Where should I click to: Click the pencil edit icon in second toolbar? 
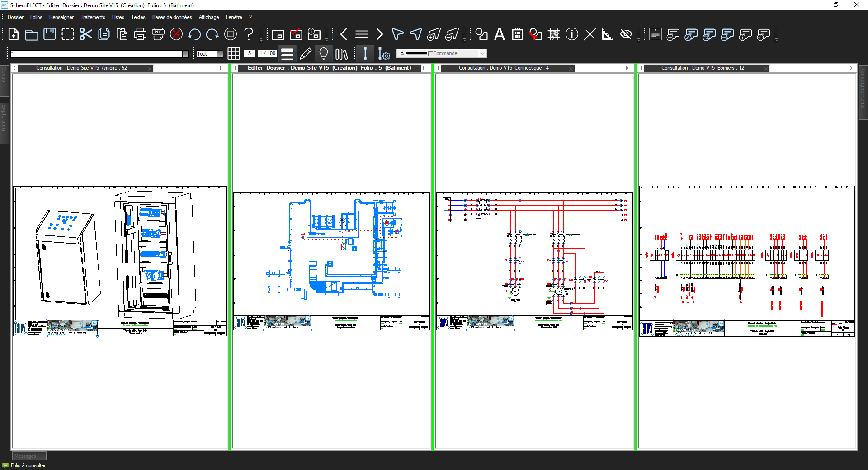(x=306, y=54)
